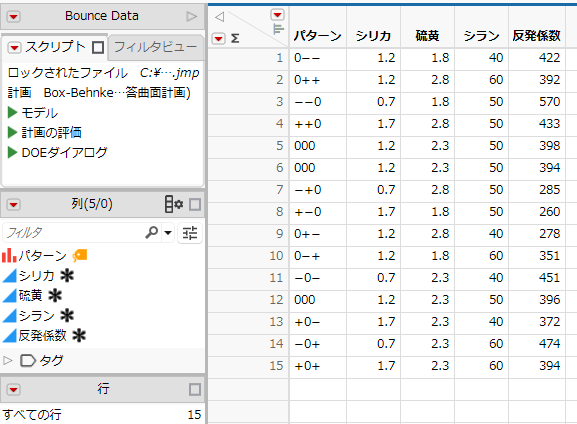Collapse panels with the table corner triangle
The width and height of the screenshot is (577, 424).
tap(220, 17)
